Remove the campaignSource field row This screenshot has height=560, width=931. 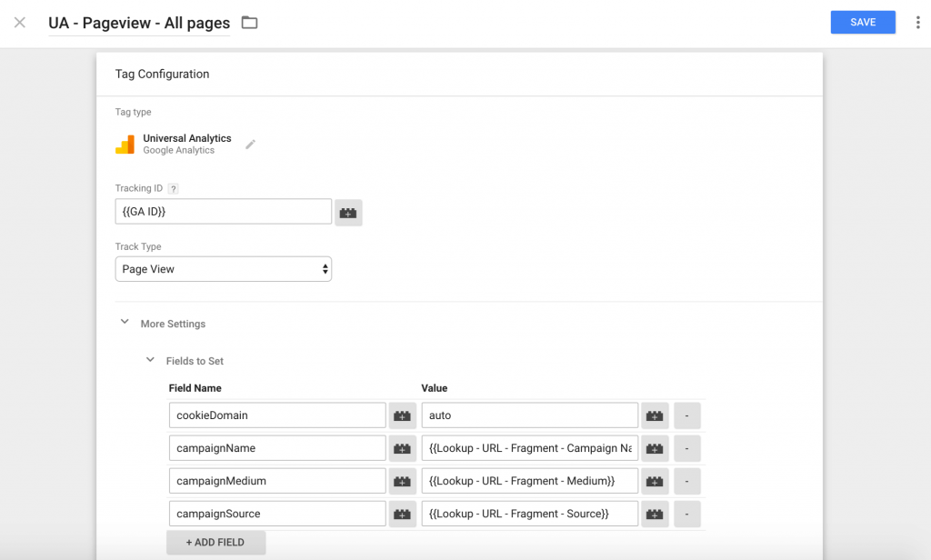coord(687,513)
